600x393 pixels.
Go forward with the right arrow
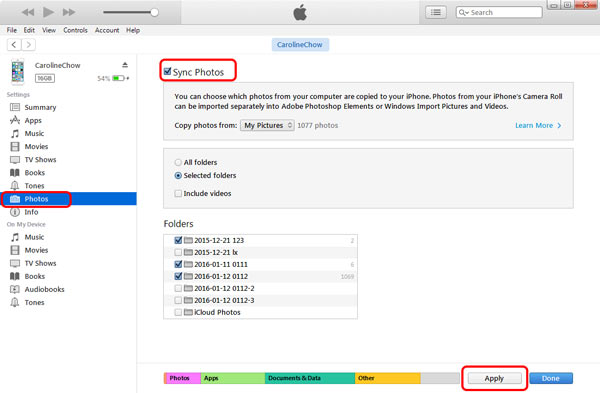28,45
